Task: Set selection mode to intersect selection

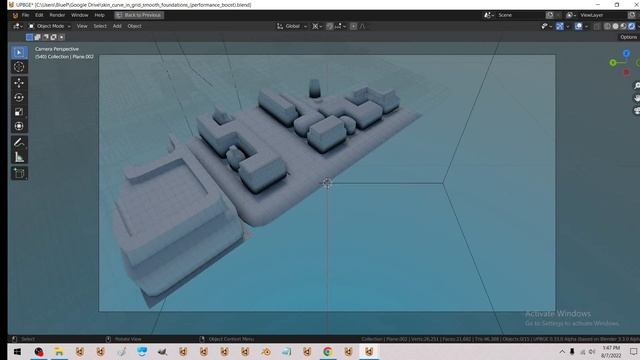Action: pyautogui.click(x=61, y=37)
